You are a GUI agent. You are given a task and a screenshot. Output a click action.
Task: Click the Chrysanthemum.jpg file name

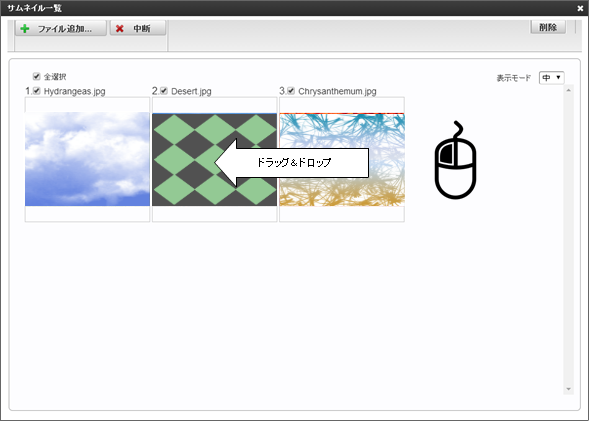[337, 91]
